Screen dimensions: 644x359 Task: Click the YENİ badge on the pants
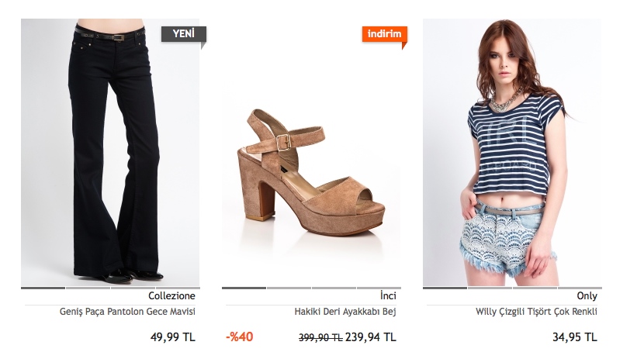(x=184, y=34)
